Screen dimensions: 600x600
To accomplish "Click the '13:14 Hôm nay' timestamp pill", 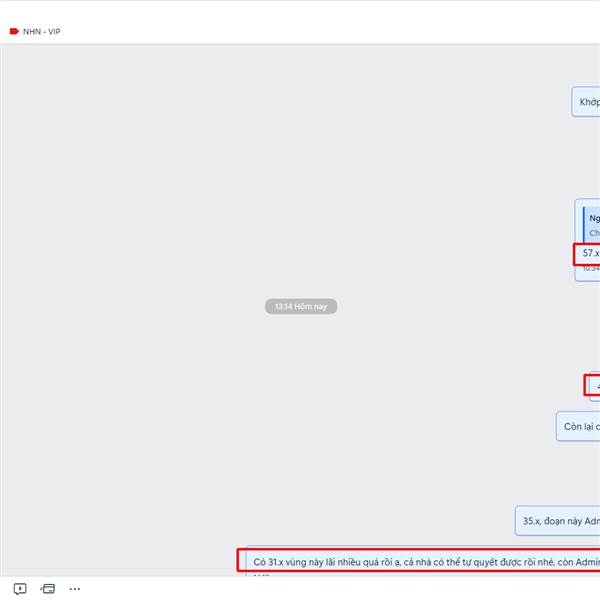I will click(301, 307).
